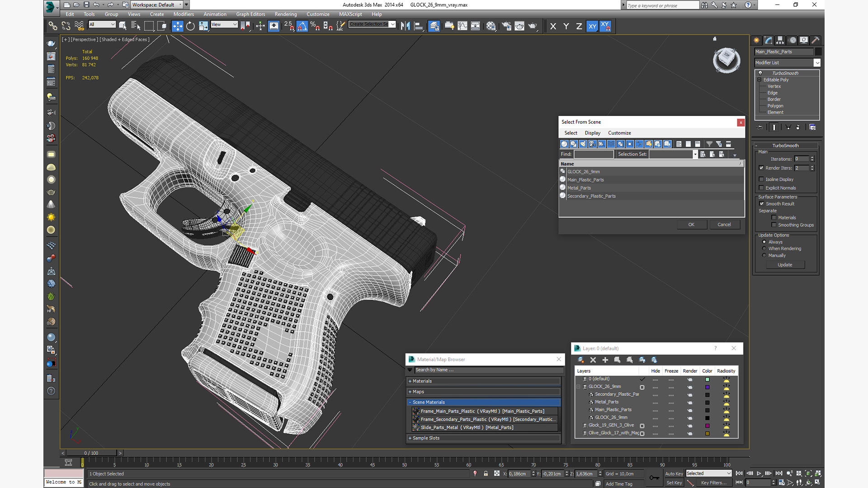This screenshot has height=488, width=868.
Task: Open the Material Editor icon
Action: pyautogui.click(x=491, y=26)
